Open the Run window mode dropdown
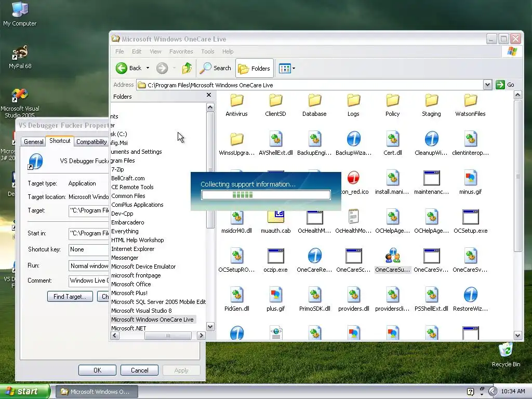Screen dimensions: 532x399 tap(88, 265)
